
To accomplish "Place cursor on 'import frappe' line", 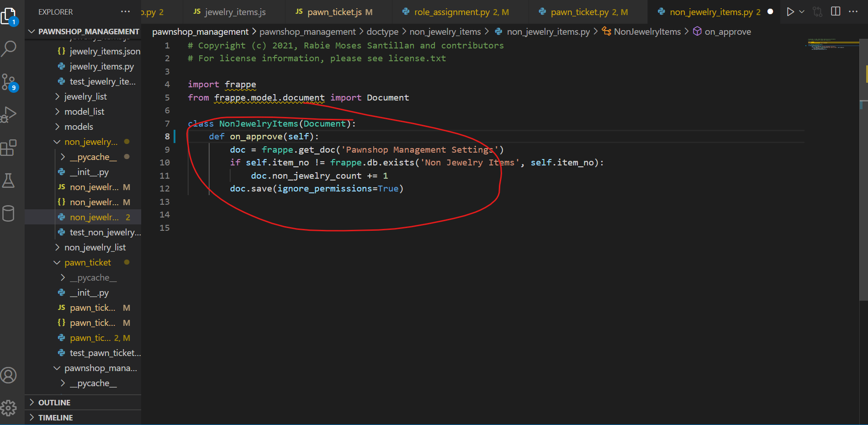I will 222,85.
